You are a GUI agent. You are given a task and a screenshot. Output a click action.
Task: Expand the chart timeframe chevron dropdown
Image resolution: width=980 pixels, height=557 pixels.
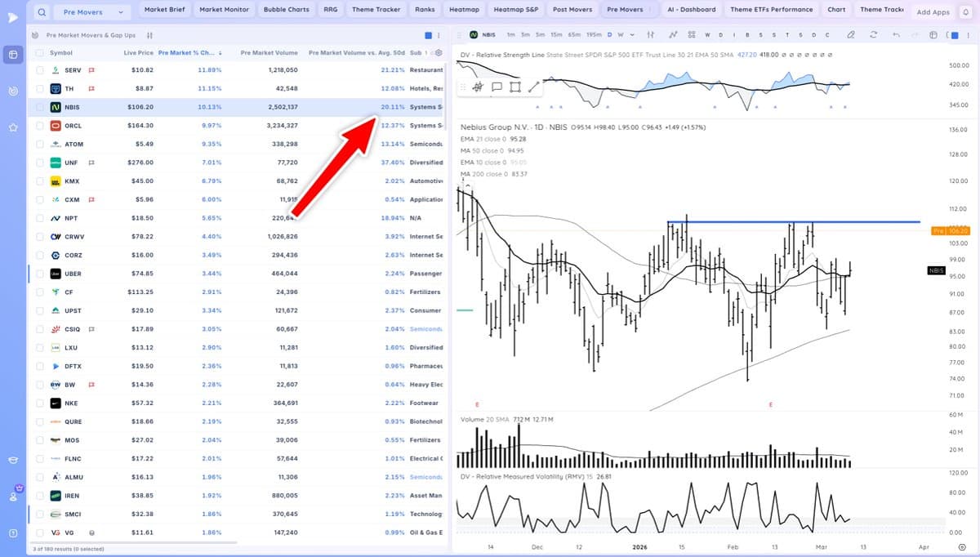pyautogui.click(x=632, y=35)
